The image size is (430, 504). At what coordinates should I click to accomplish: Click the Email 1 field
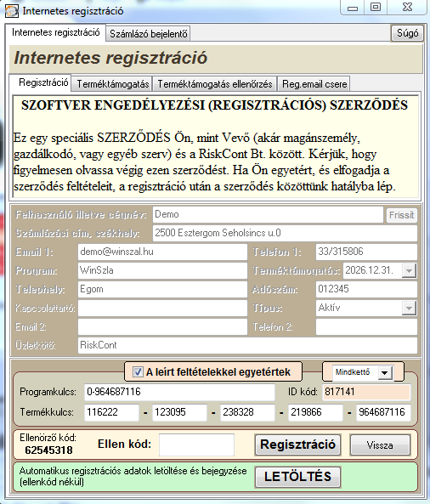pos(162,252)
